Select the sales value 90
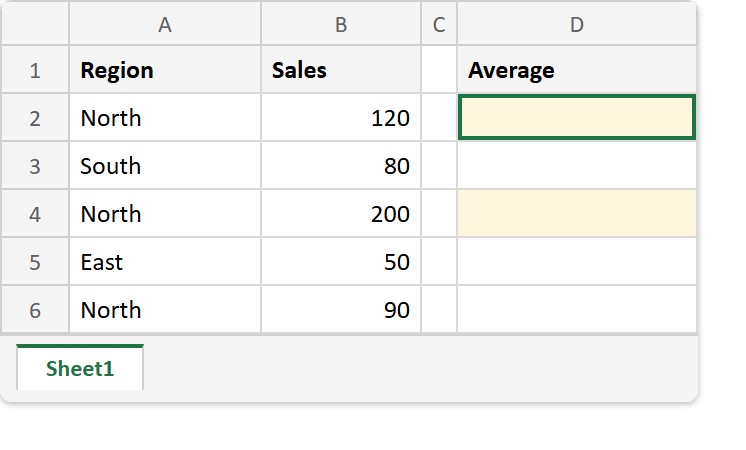 pos(341,310)
